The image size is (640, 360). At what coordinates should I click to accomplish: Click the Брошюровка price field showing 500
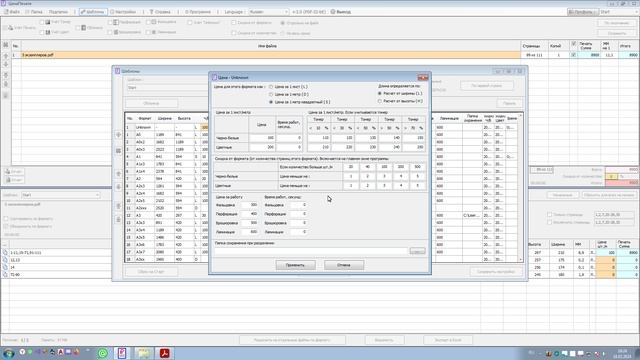tap(249, 223)
